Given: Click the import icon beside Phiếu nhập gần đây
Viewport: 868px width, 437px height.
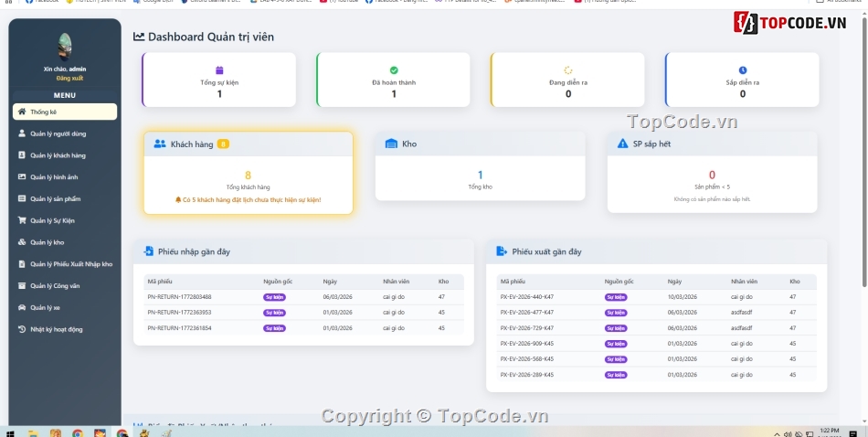Looking at the screenshot, I should [148, 251].
